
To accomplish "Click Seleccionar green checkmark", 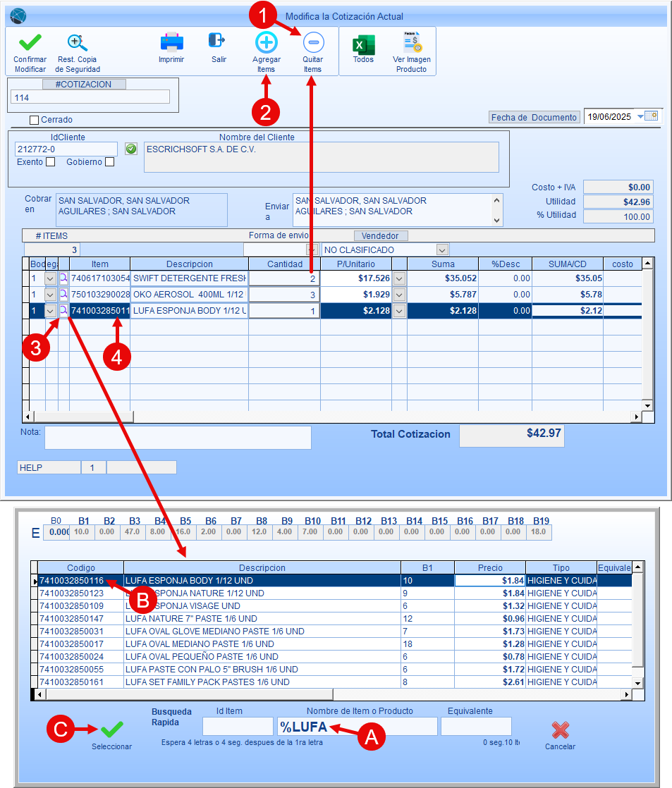I will click(x=112, y=729).
